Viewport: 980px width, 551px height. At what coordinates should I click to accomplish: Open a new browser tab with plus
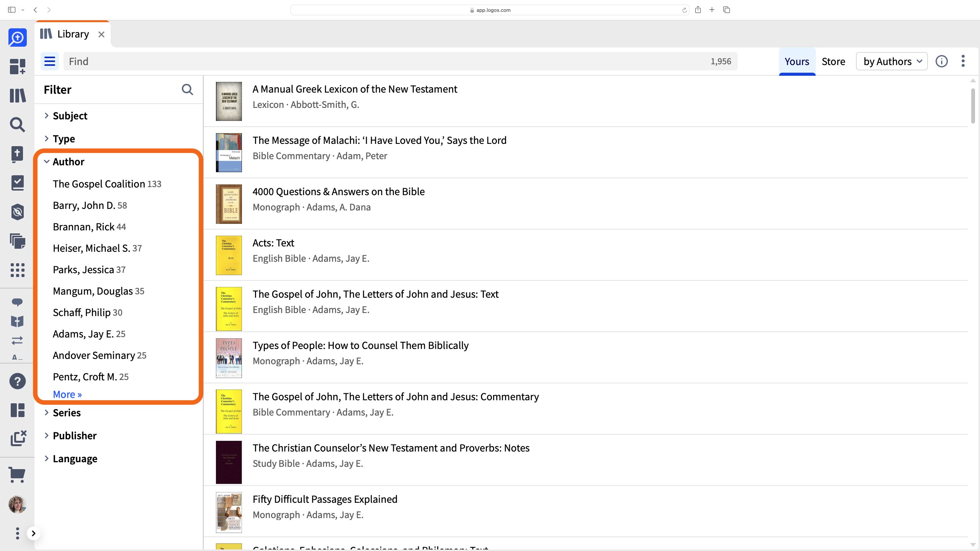tap(712, 10)
